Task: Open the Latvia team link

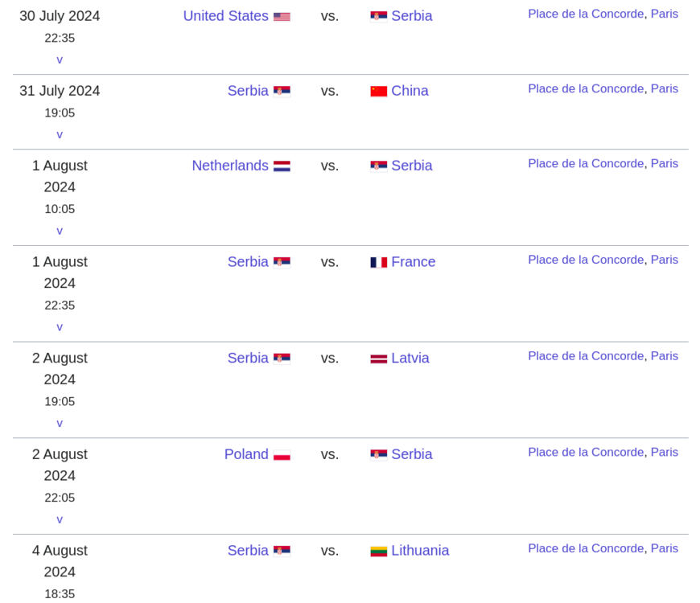Action: [x=410, y=359]
